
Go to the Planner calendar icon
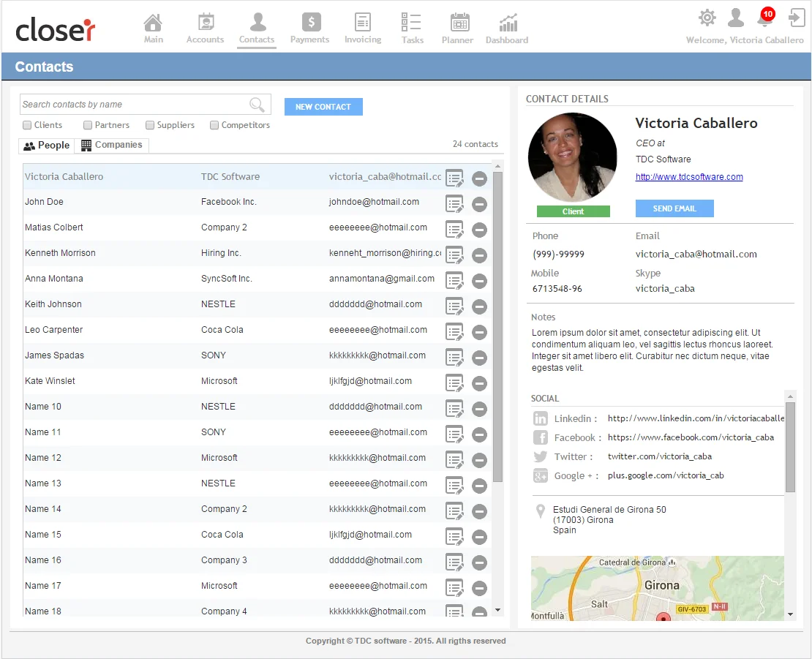pyautogui.click(x=459, y=23)
